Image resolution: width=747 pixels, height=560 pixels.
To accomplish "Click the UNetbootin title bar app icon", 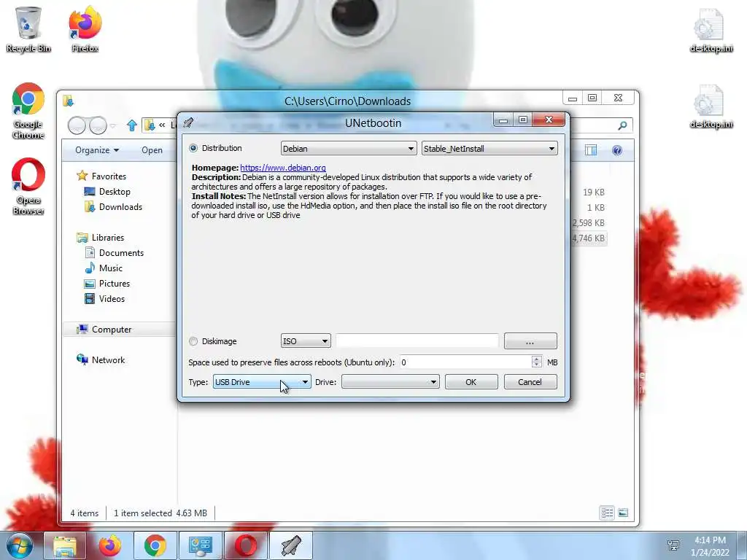I will click(x=189, y=122).
